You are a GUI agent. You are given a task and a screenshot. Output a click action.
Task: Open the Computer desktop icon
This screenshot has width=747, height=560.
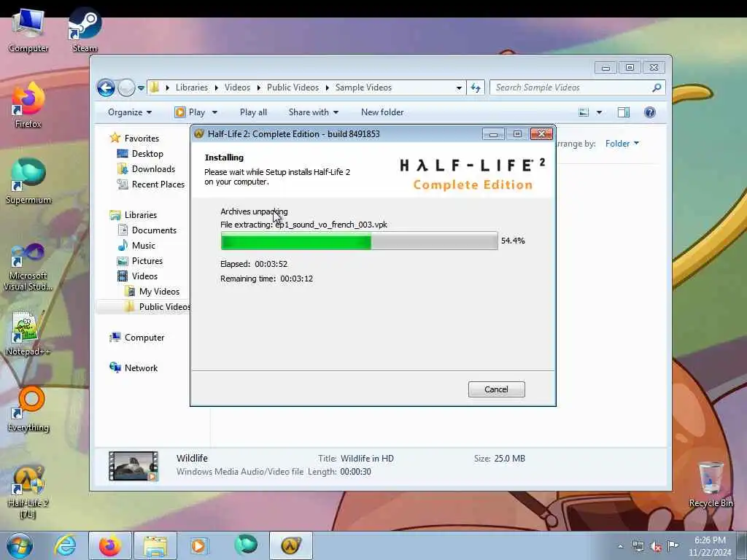tap(28, 31)
